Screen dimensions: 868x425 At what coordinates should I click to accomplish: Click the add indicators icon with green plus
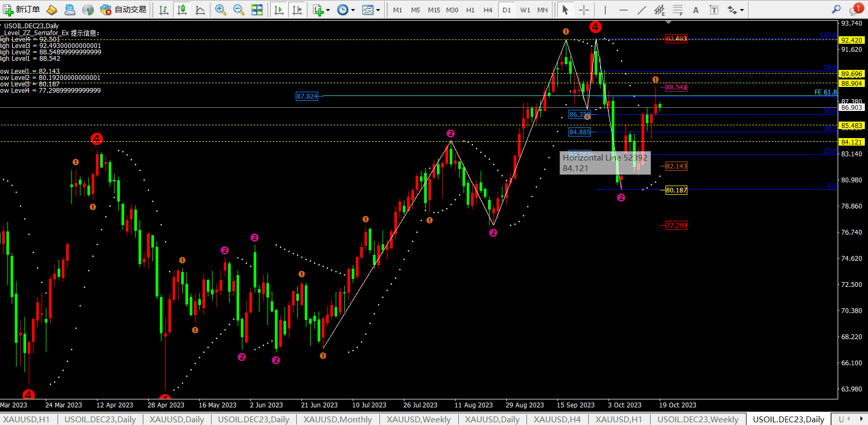click(318, 10)
